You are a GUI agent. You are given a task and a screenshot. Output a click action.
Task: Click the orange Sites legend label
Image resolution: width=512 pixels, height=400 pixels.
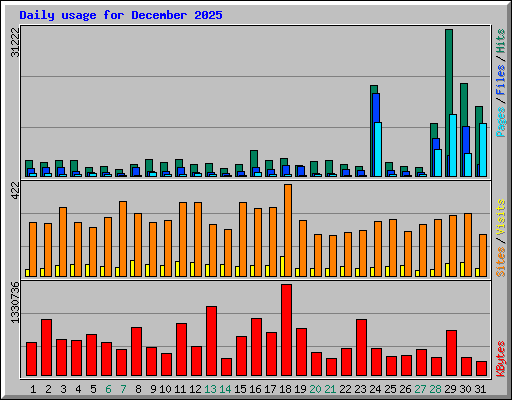501,262
